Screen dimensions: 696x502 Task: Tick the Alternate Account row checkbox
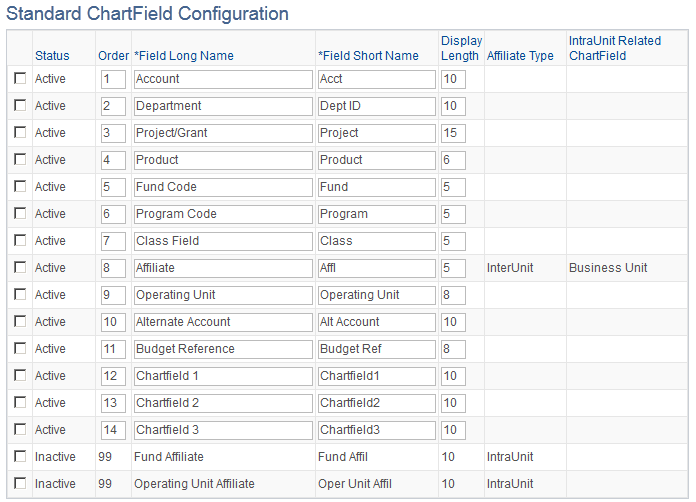click(x=20, y=321)
